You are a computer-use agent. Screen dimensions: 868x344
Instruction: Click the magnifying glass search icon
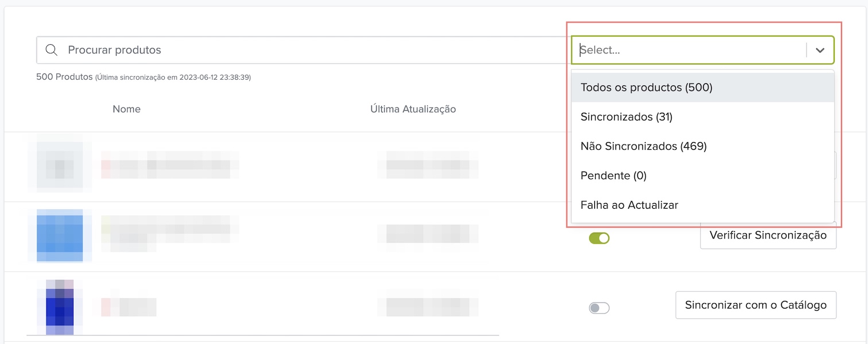51,50
